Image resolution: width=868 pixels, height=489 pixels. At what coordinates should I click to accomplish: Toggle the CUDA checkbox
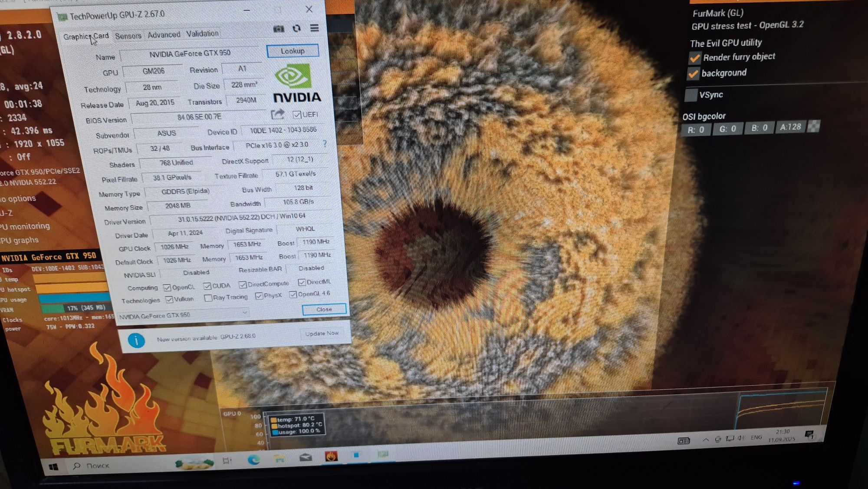tap(207, 286)
